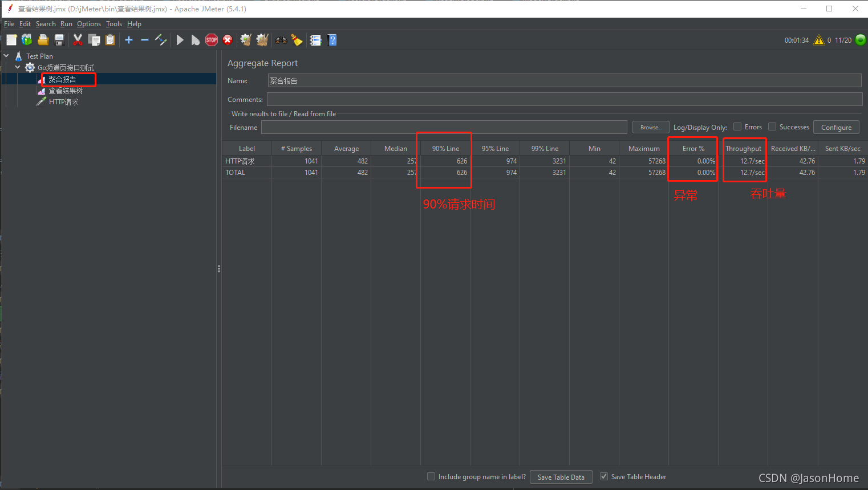Start the test with play icon

(x=180, y=40)
